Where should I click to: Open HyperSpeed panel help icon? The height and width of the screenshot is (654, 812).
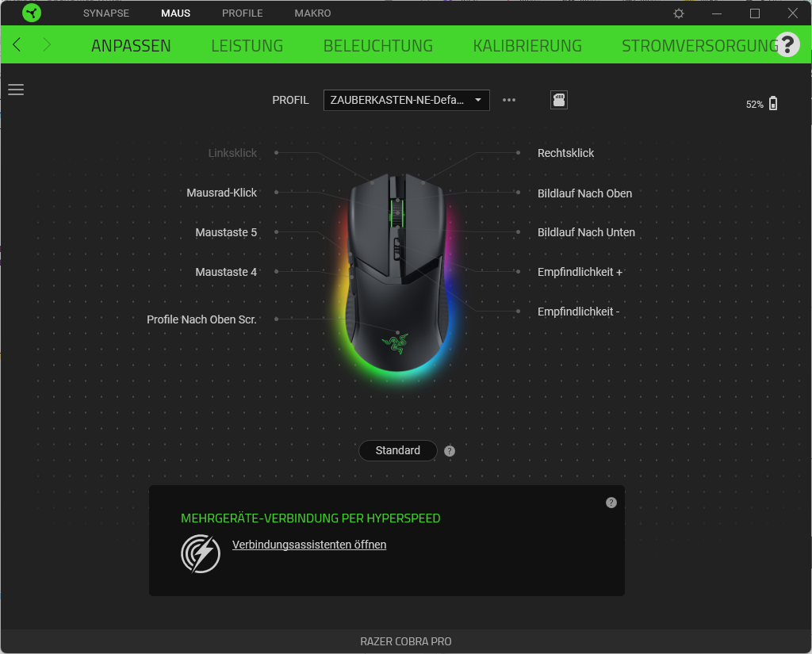point(611,503)
